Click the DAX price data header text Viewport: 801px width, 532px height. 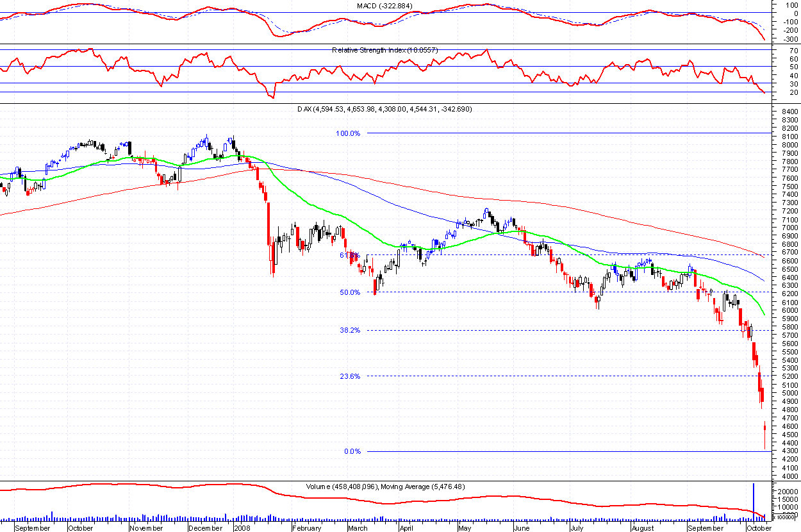(x=384, y=110)
